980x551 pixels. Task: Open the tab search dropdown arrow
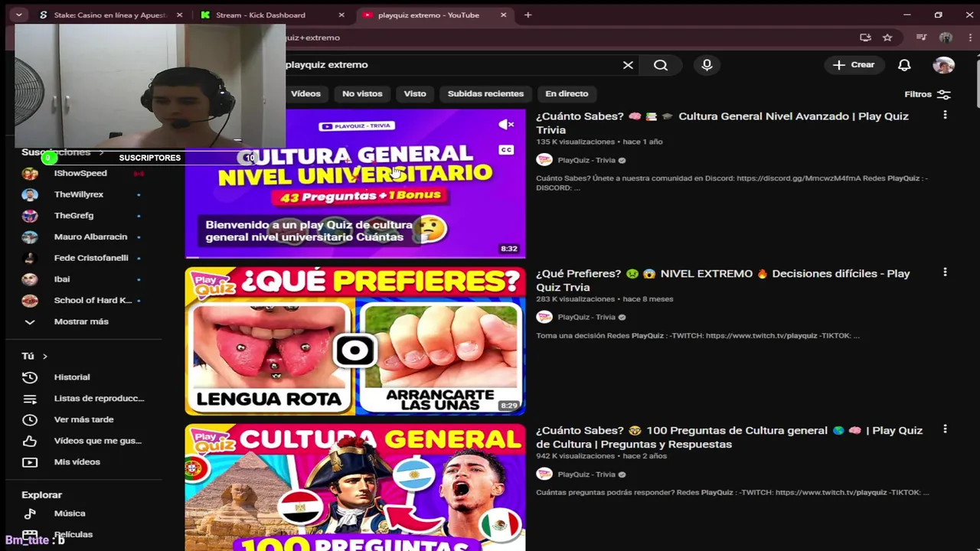pos(18,15)
